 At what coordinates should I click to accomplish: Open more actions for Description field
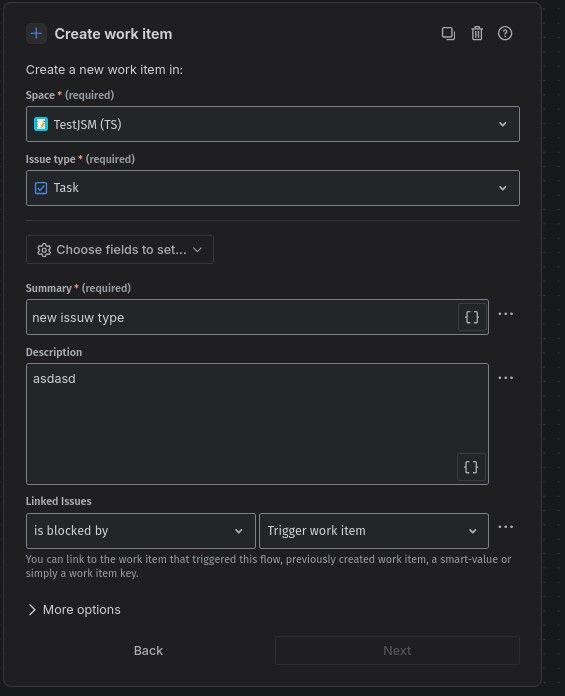click(x=506, y=378)
